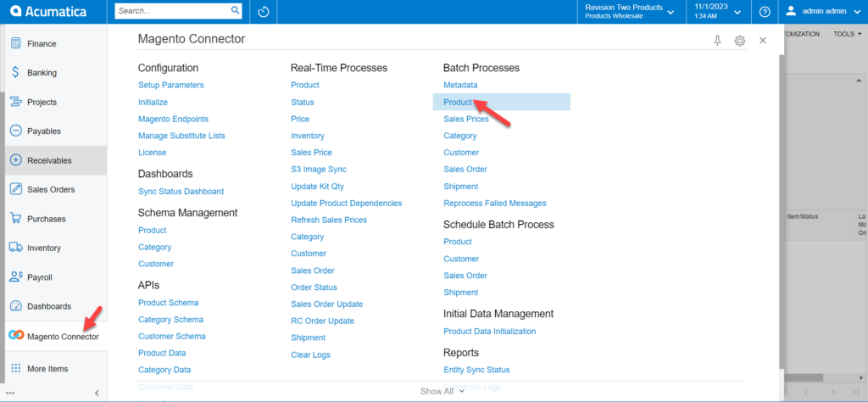Open Sales Prices batch process
Screen dimensions: 868x402
point(466,119)
